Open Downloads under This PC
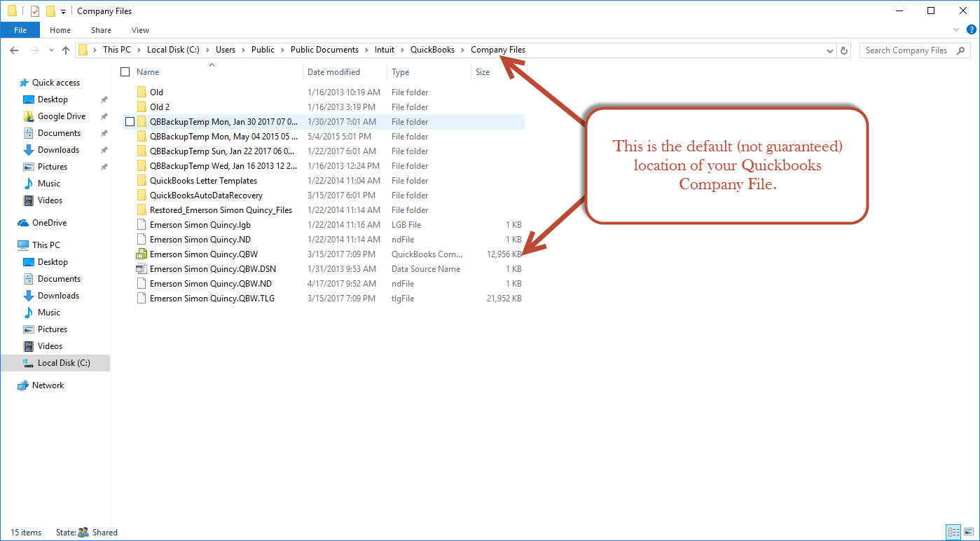980x541 pixels. point(58,295)
